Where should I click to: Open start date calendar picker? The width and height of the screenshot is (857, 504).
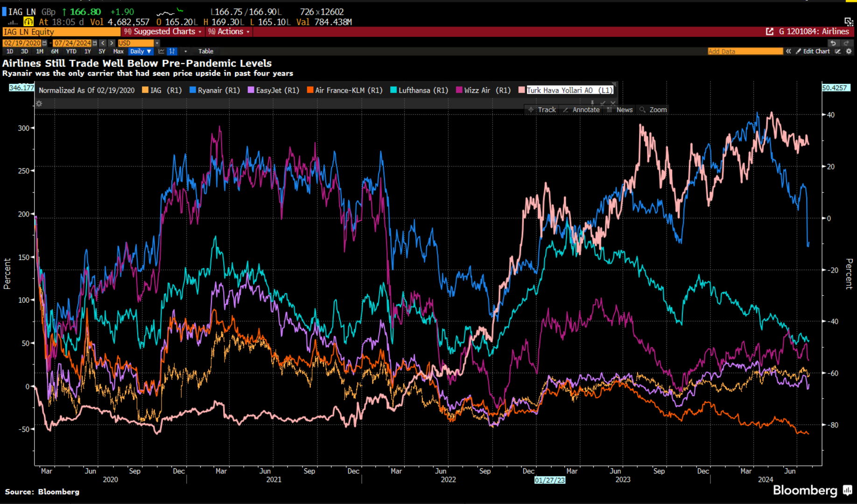[44, 43]
